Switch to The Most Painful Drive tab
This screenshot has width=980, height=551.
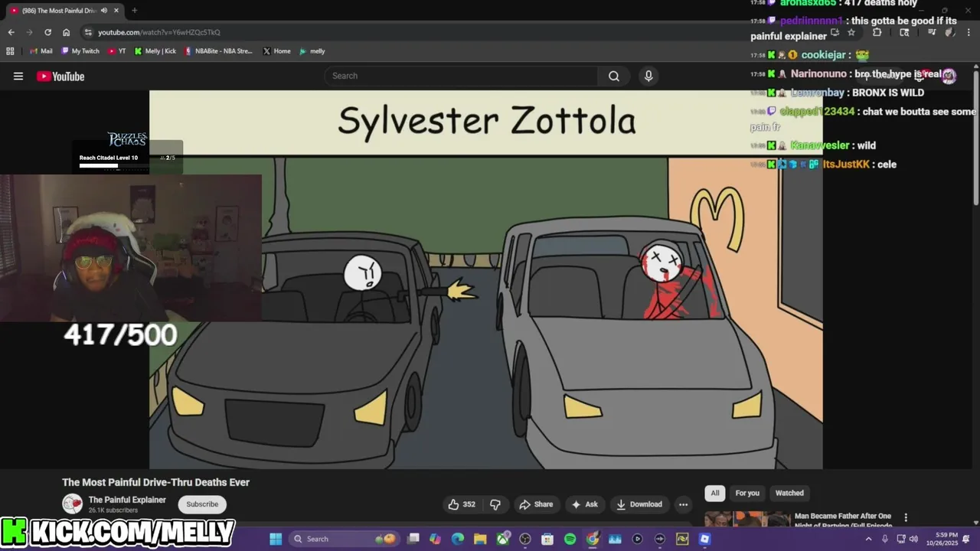pyautogui.click(x=65, y=11)
